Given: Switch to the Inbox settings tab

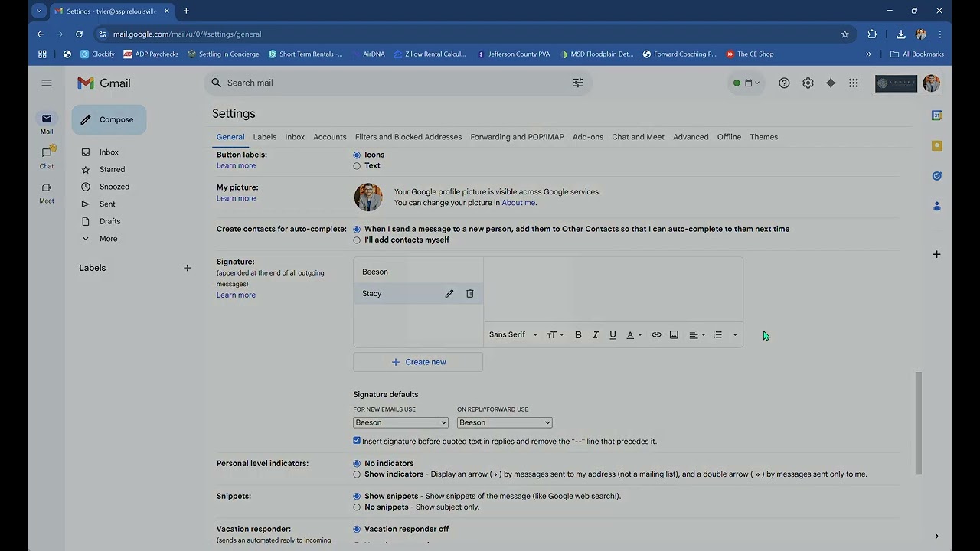Looking at the screenshot, I should [x=295, y=137].
